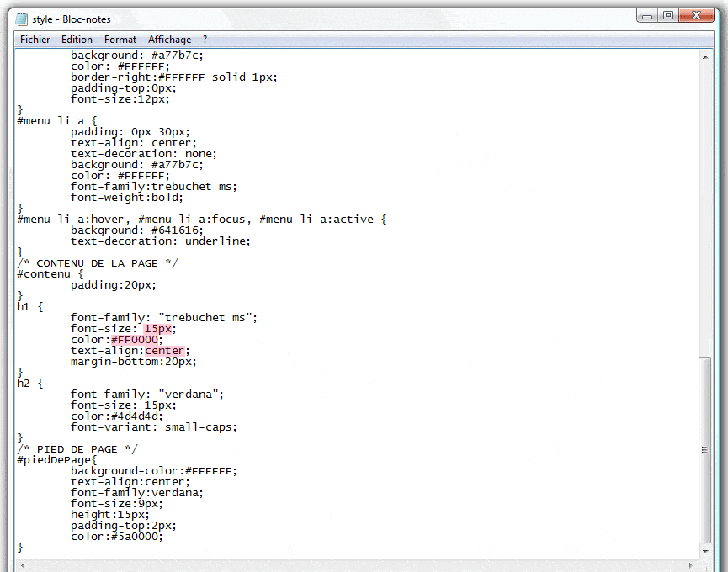Screen dimensions: 728x572
Task: Click the horizontal scrollbar right arrow
Action: pyautogui.click(x=692, y=565)
